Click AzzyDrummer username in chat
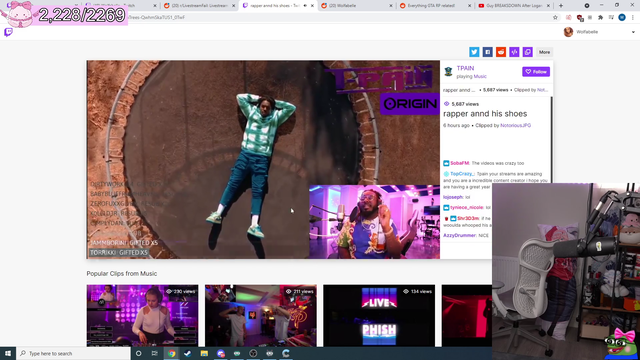This screenshot has height=360, width=640. [460, 236]
